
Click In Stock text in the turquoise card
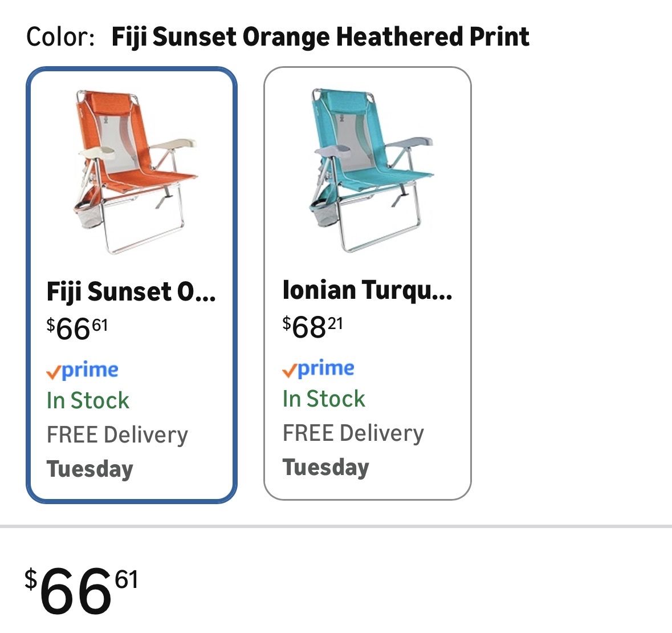click(x=324, y=399)
